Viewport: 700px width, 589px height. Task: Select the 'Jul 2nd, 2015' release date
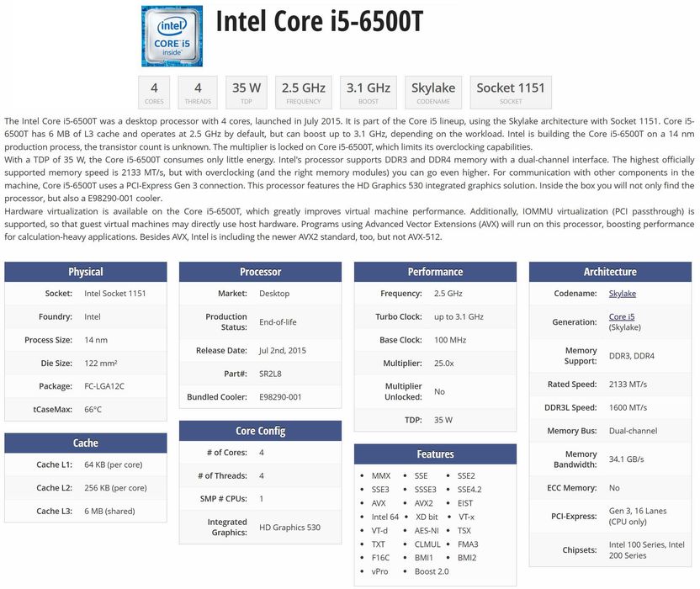coord(283,351)
